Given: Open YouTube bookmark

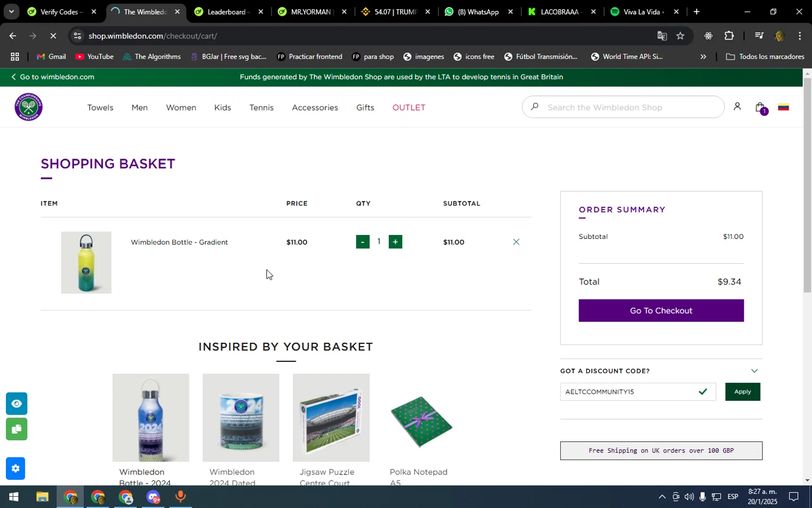Looking at the screenshot, I should [x=95, y=56].
